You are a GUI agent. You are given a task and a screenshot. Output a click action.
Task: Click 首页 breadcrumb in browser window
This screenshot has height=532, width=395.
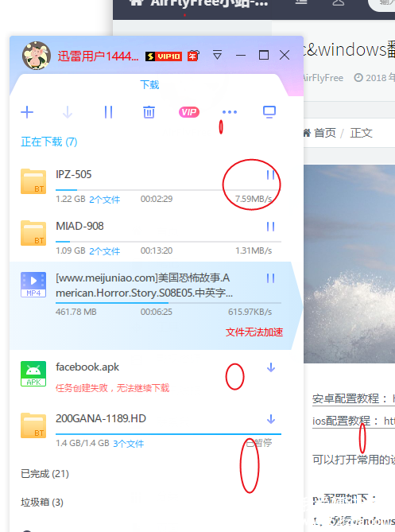tap(325, 133)
